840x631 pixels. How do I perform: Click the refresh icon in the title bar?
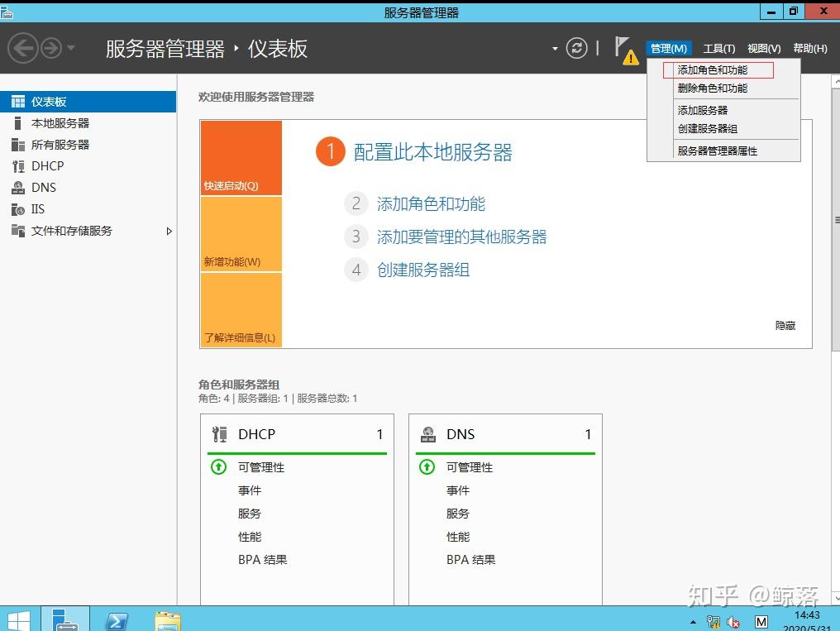577,48
